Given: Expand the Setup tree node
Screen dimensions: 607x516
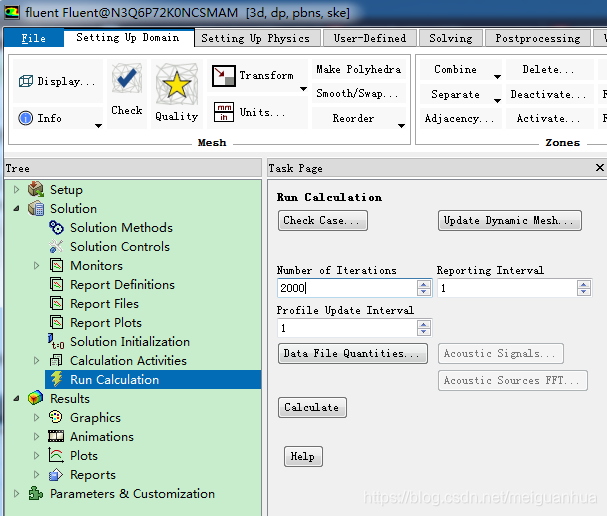Looking at the screenshot, I should pyautogui.click(x=16, y=190).
